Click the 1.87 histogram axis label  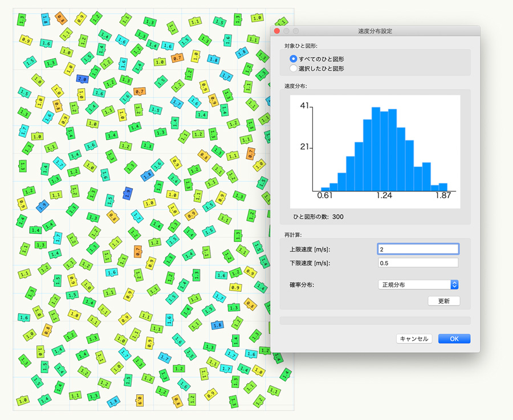(443, 195)
